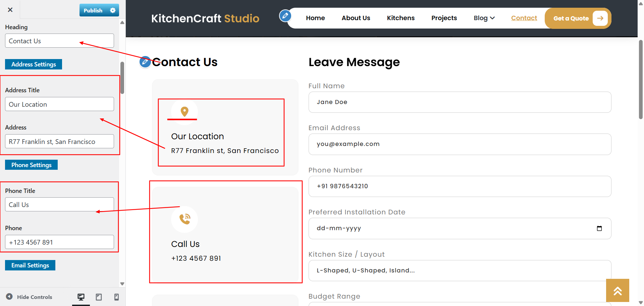Close the Customizer with the X icon
Viewport: 644px width, 306px height.
pos(10,10)
